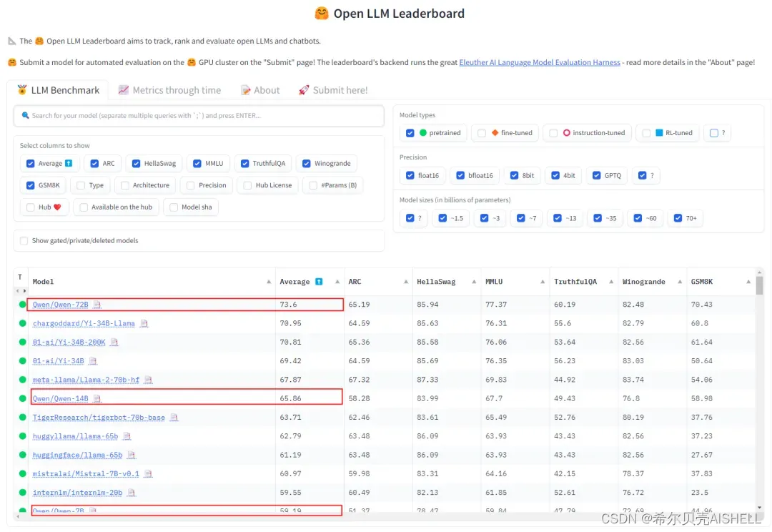This screenshot has height=532, width=772.
Task: Enable the Architecture column checkbox
Action: (x=125, y=185)
